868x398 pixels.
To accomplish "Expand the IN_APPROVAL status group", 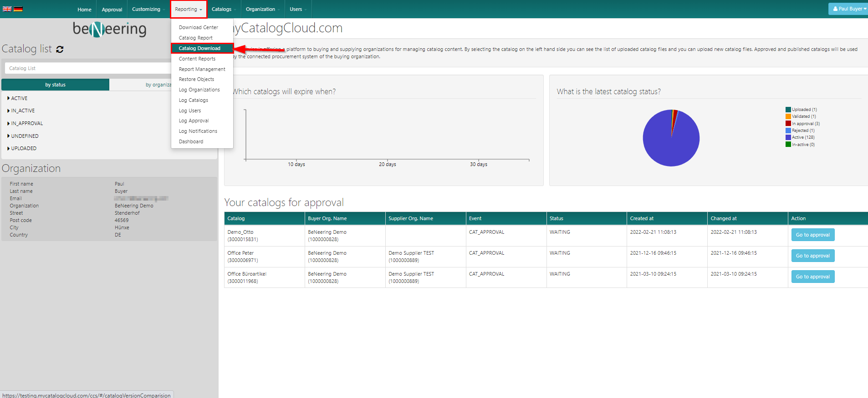I will pyautogui.click(x=9, y=123).
